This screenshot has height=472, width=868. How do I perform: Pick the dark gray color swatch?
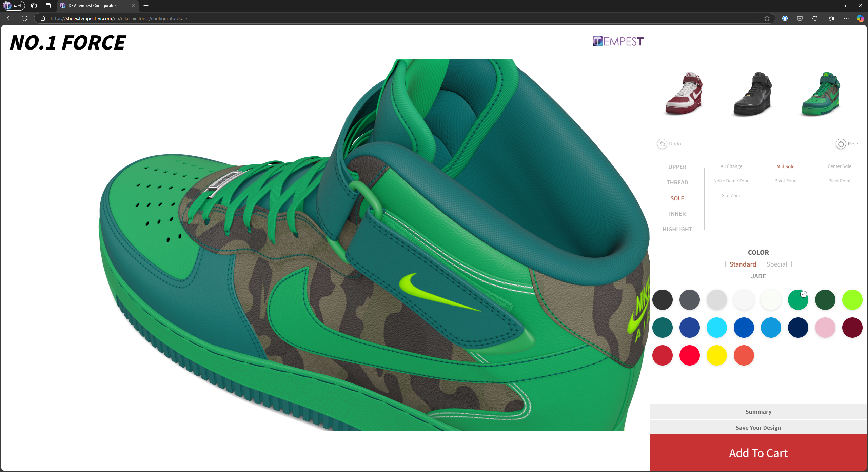689,300
